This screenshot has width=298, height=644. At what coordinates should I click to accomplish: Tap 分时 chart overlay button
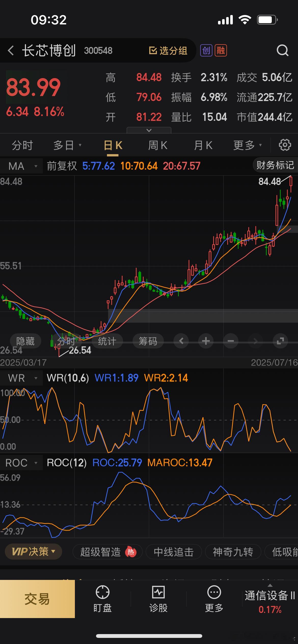tap(66, 341)
